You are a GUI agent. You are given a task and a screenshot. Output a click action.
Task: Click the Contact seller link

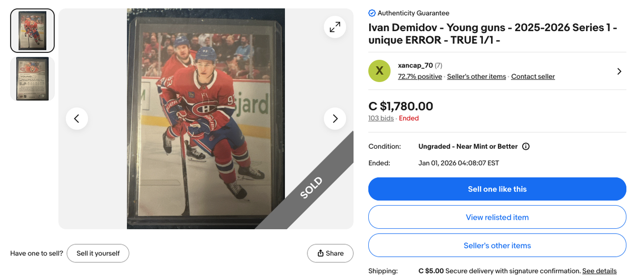click(533, 76)
